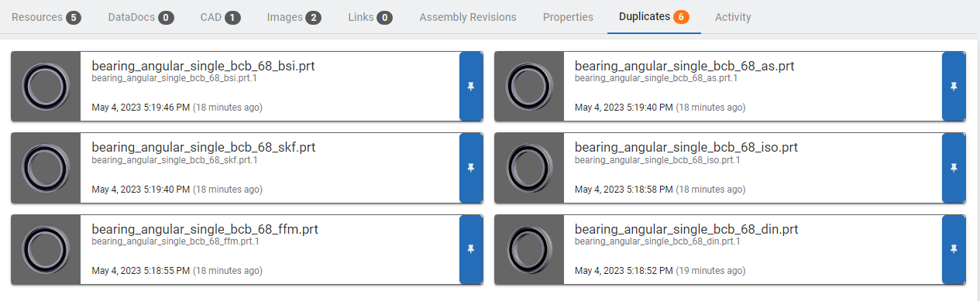Pin the bearing_angular_single_bcb_68_skf.prt duplicate

pos(471,168)
